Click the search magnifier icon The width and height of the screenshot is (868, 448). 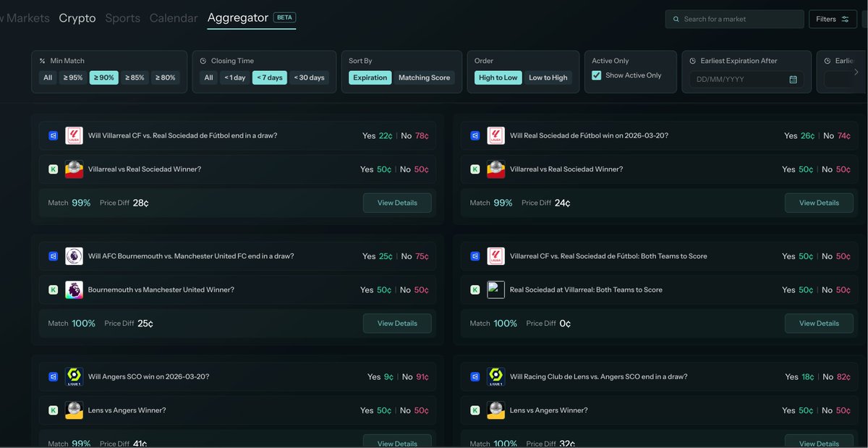(x=676, y=20)
